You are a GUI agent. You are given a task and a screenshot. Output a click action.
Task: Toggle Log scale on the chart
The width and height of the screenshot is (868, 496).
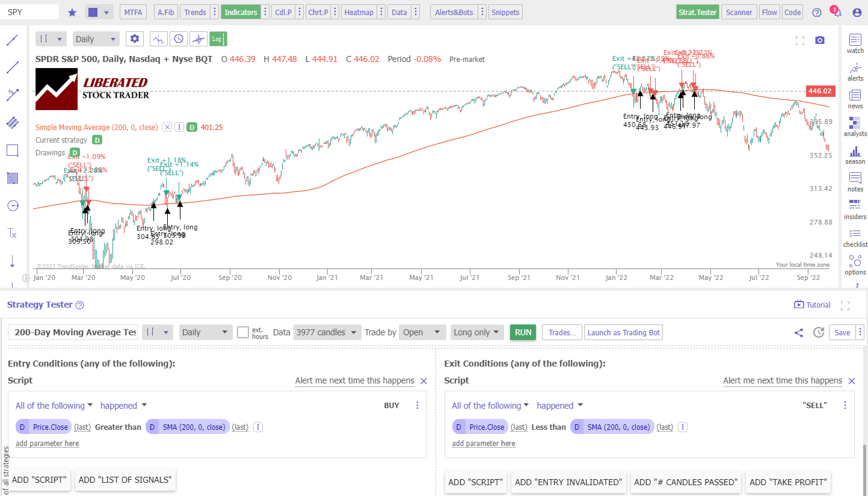[218, 38]
